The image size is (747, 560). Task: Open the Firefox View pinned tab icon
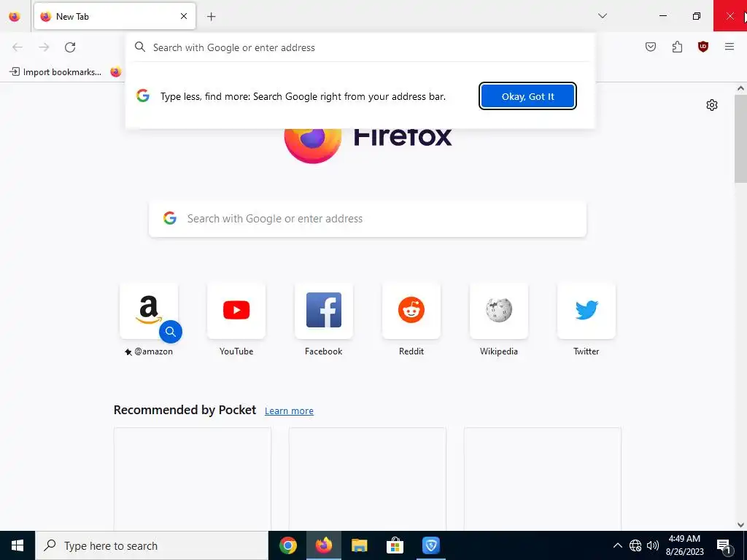15,16
